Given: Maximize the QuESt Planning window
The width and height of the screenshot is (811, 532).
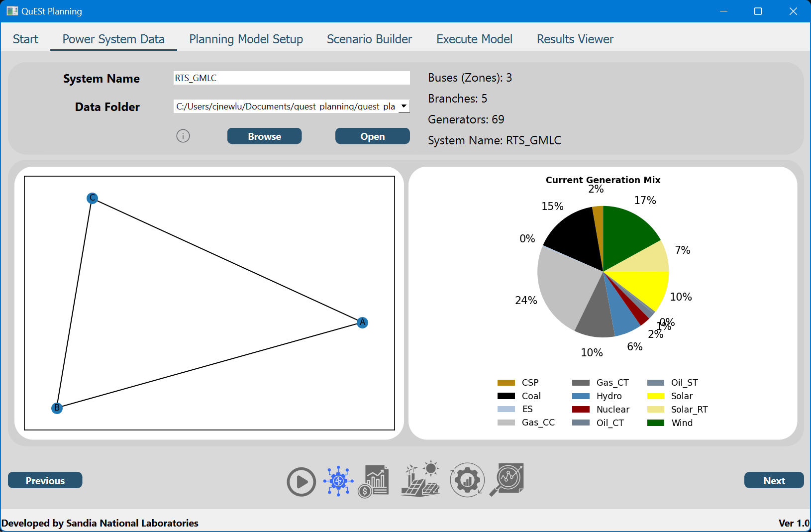Looking at the screenshot, I should click(758, 11).
